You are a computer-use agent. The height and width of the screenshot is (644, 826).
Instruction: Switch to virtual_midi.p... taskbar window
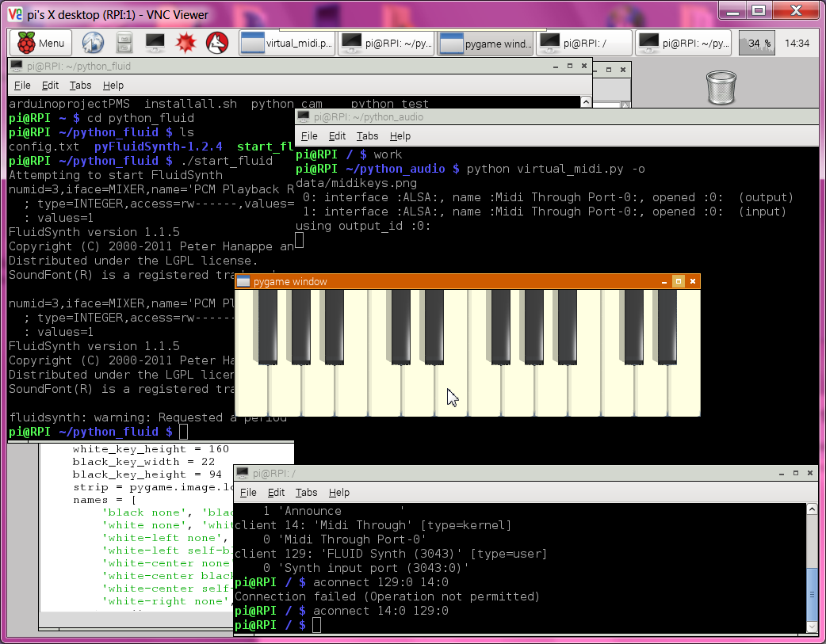[x=287, y=44]
